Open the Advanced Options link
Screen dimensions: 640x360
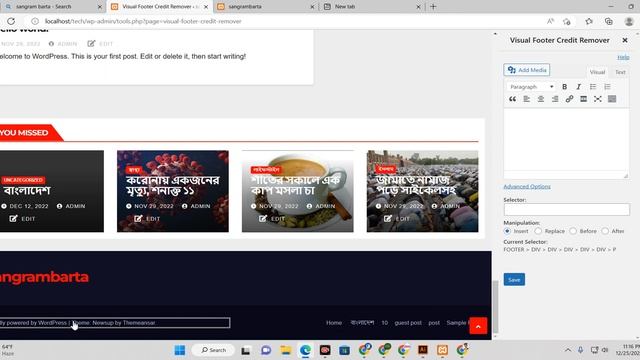(527, 187)
